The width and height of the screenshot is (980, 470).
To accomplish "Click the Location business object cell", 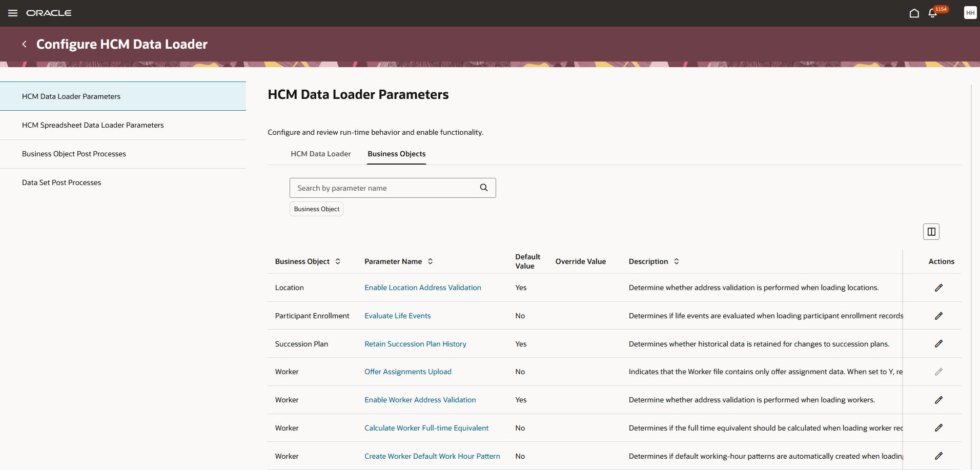I will tap(290, 288).
